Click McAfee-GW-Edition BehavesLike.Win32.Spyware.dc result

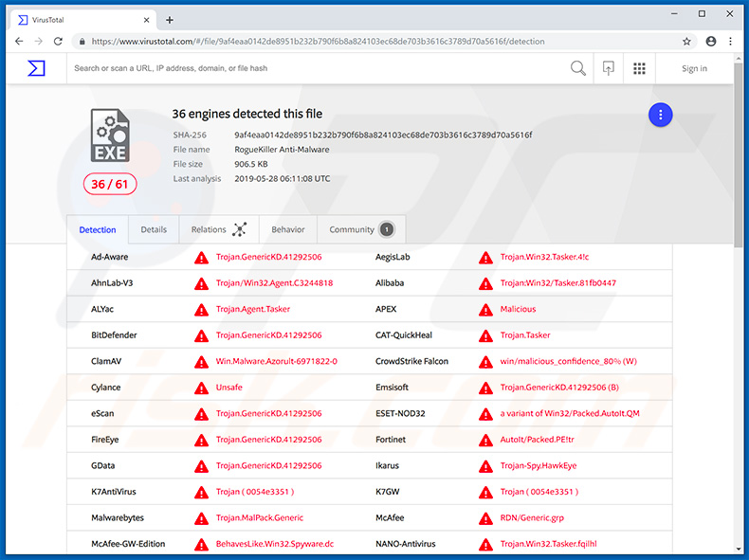point(275,544)
